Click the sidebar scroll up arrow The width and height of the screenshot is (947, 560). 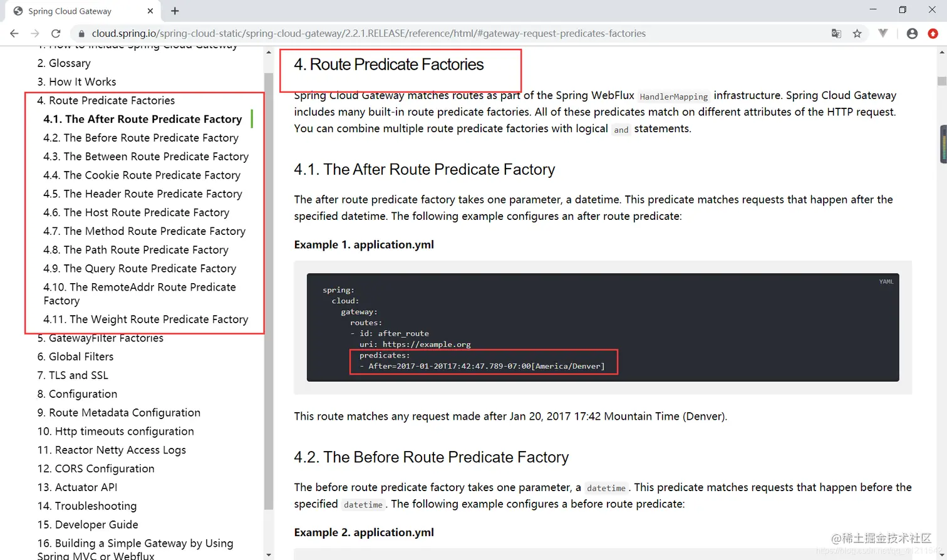pyautogui.click(x=269, y=53)
